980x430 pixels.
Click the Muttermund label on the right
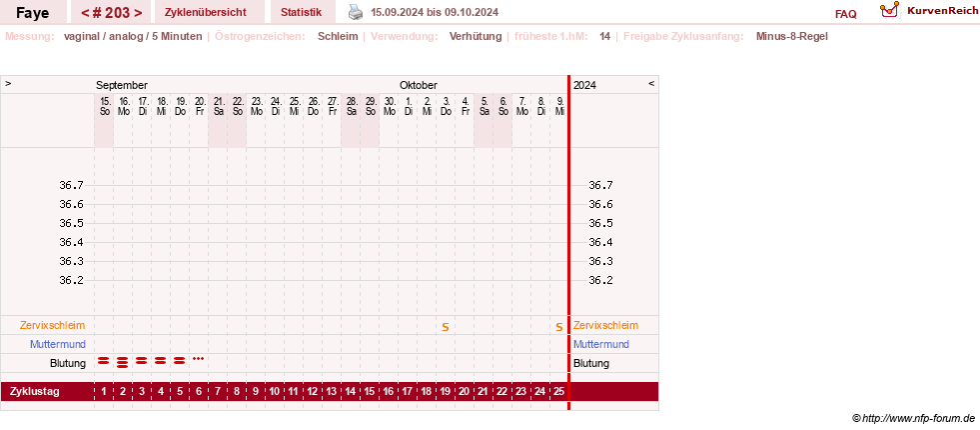(601, 344)
